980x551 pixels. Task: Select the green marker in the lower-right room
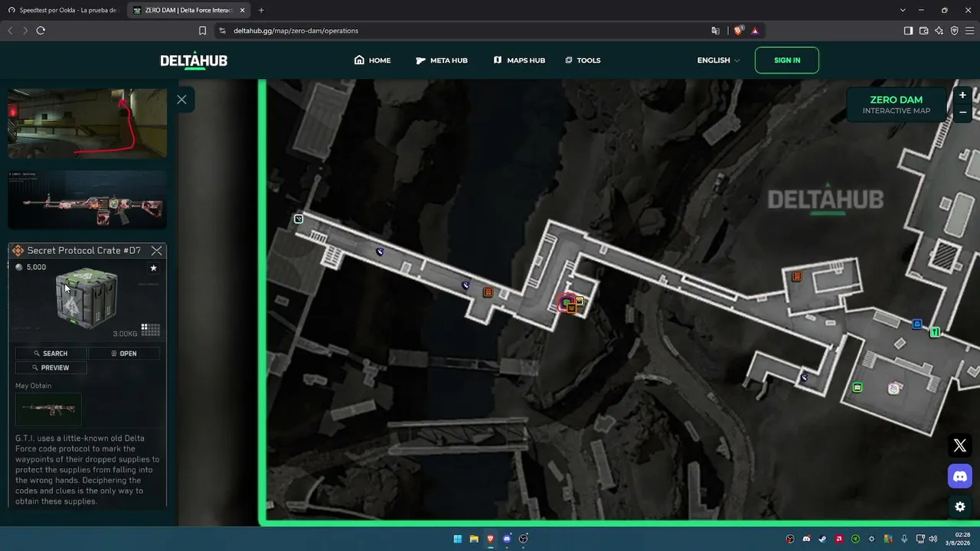(857, 388)
